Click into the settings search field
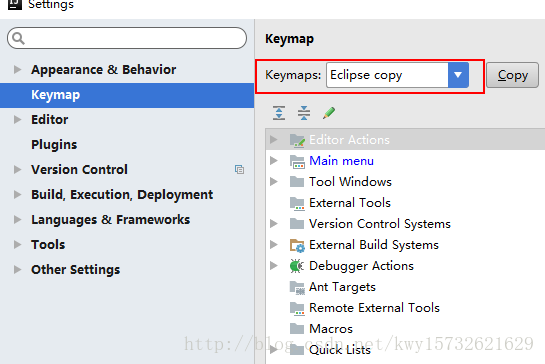545x364 pixels. (127, 38)
